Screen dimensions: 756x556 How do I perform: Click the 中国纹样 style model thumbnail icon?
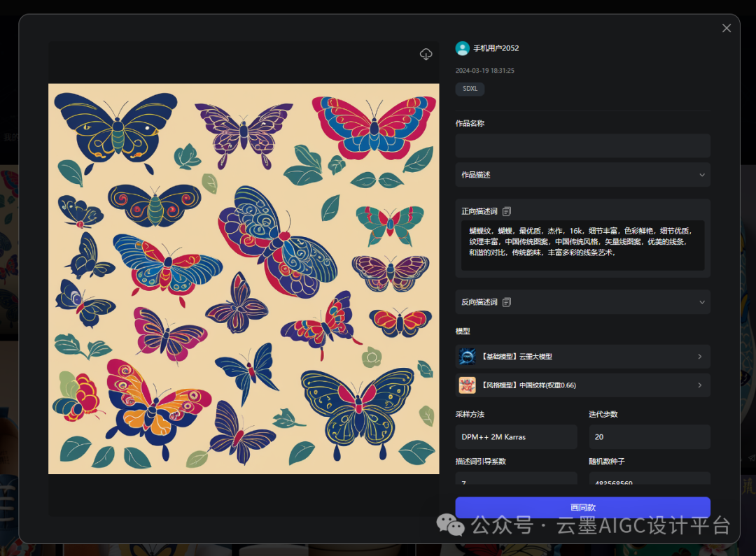[x=467, y=385]
